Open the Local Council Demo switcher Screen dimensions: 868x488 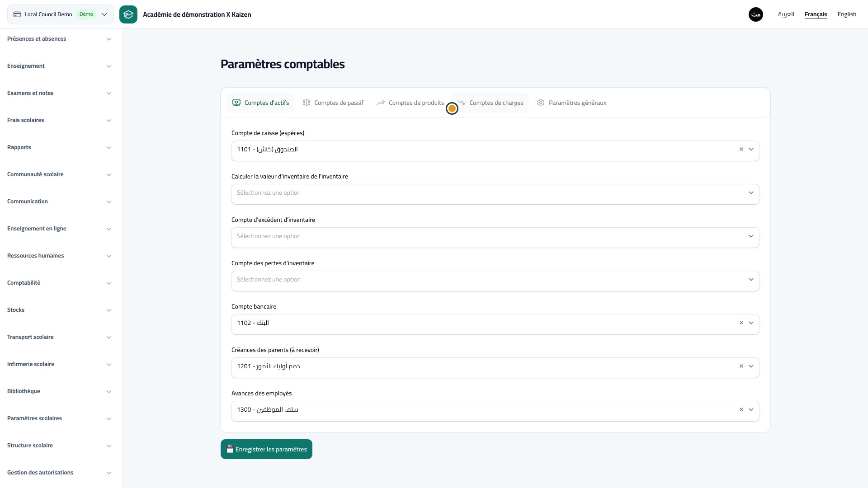coord(61,14)
